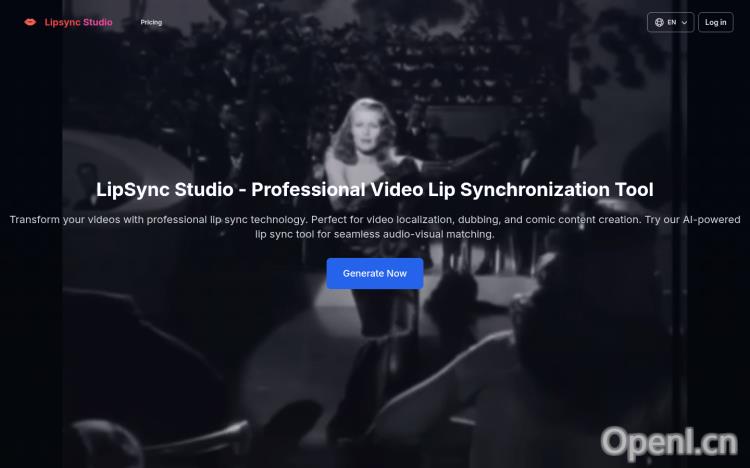Click the red lips logo icon
The width and height of the screenshot is (750, 468).
(30, 22)
